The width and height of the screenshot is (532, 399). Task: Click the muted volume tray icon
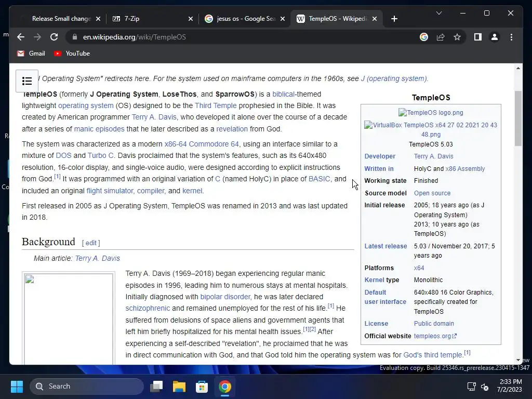point(485,387)
